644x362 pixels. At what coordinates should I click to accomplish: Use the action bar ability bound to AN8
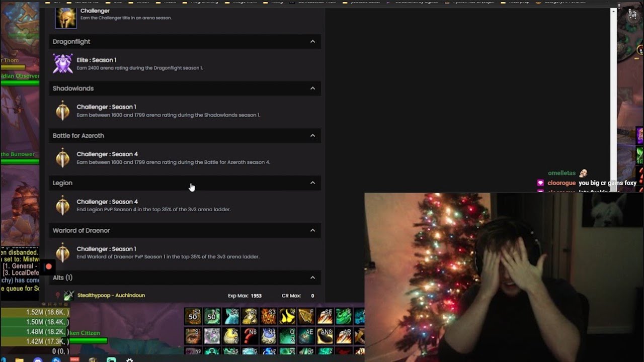(325, 335)
